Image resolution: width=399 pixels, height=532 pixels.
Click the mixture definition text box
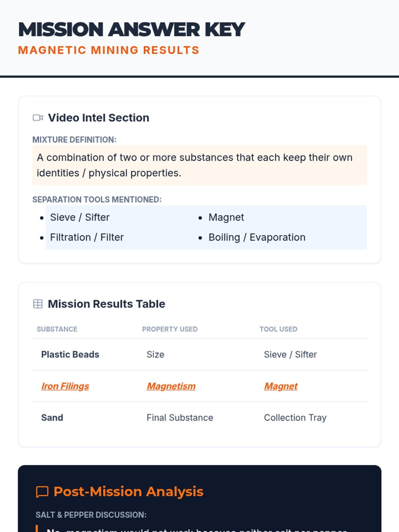(x=199, y=165)
